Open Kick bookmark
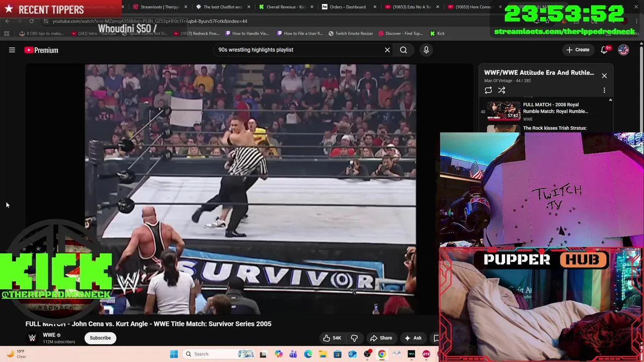 pyautogui.click(x=437, y=33)
